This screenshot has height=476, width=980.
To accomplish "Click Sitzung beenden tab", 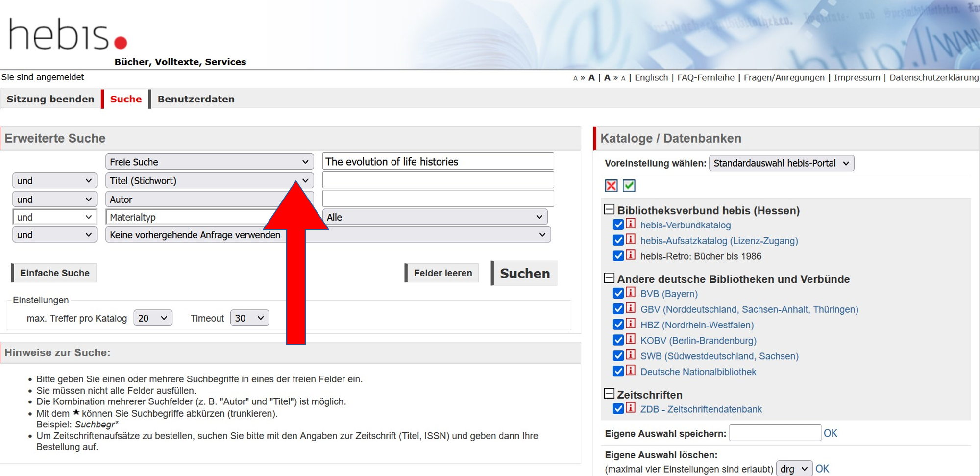I will (50, 99).
